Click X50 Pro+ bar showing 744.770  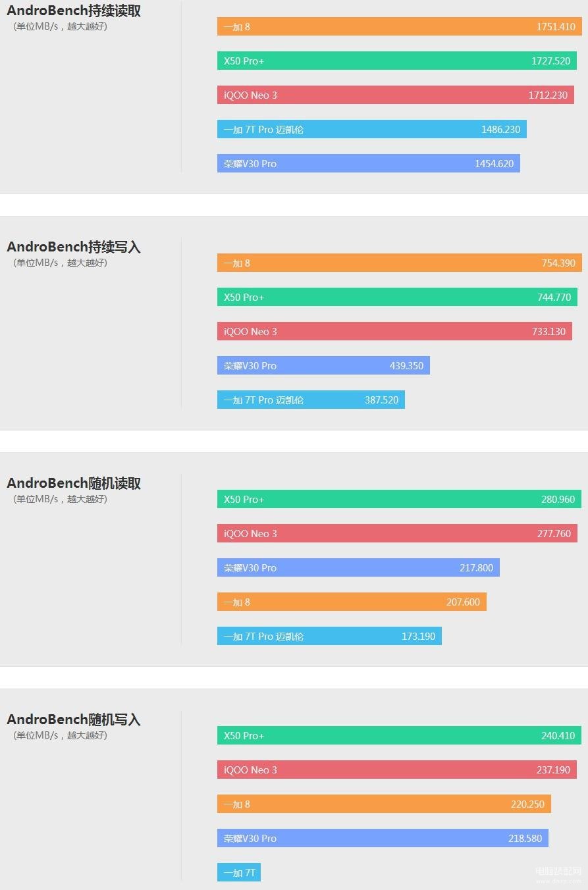(x=397, y=298)
